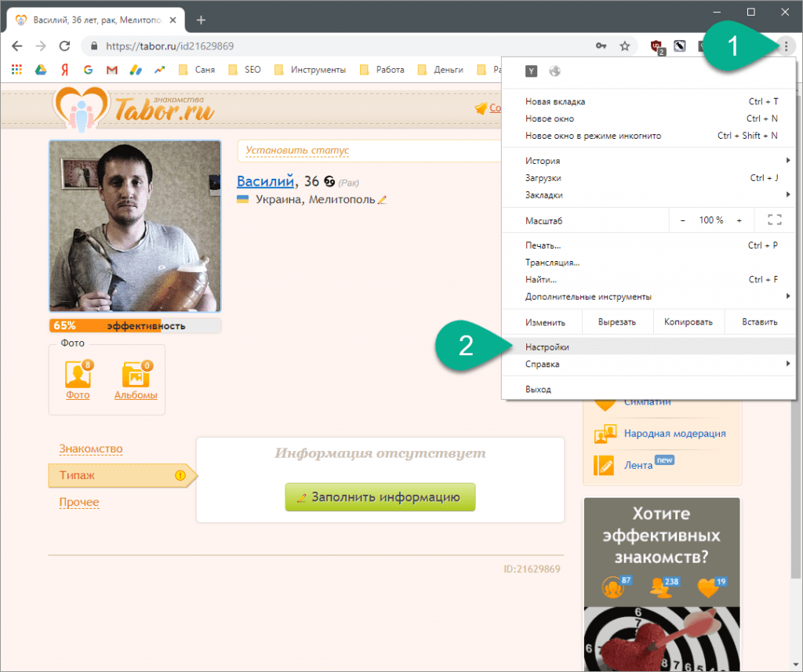The height and width of the screenshot is (672, 803).
Task: Click Копировать in the edit row
Action: [689, 322]
